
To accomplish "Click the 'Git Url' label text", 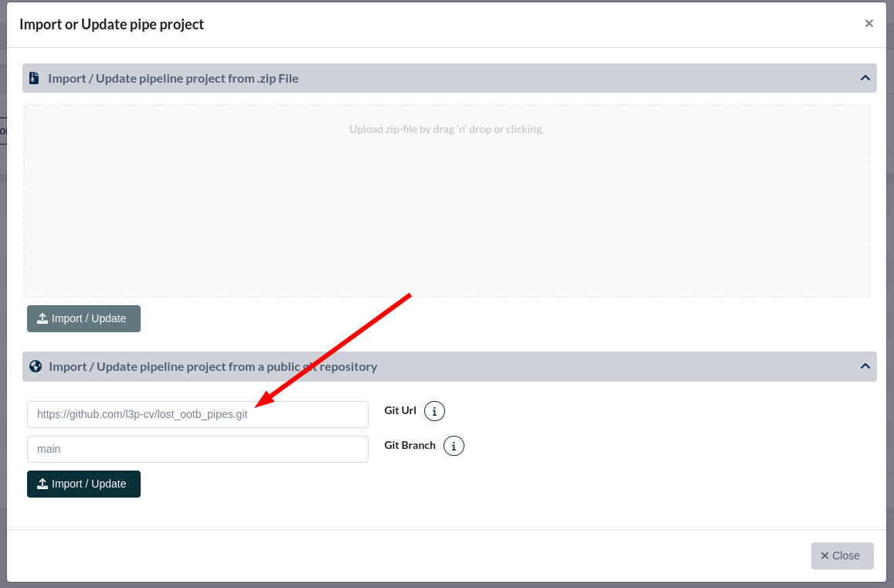I will [x=400, y=411].
